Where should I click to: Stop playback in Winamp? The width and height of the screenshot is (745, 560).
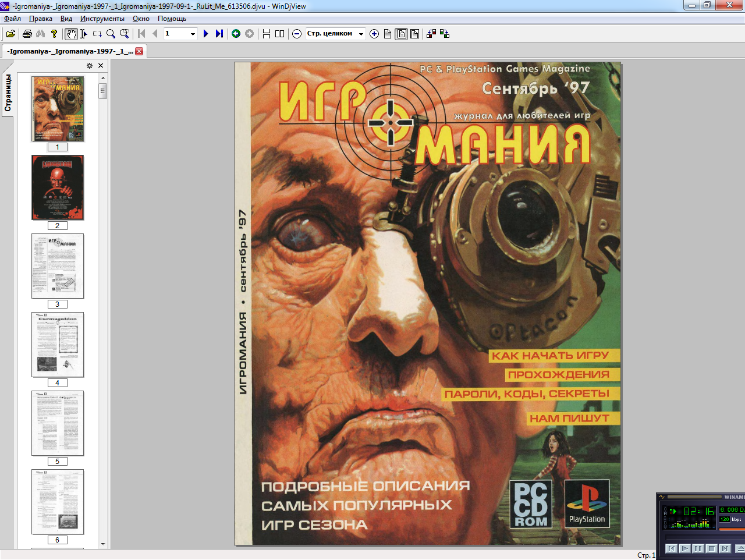[711, 548]
